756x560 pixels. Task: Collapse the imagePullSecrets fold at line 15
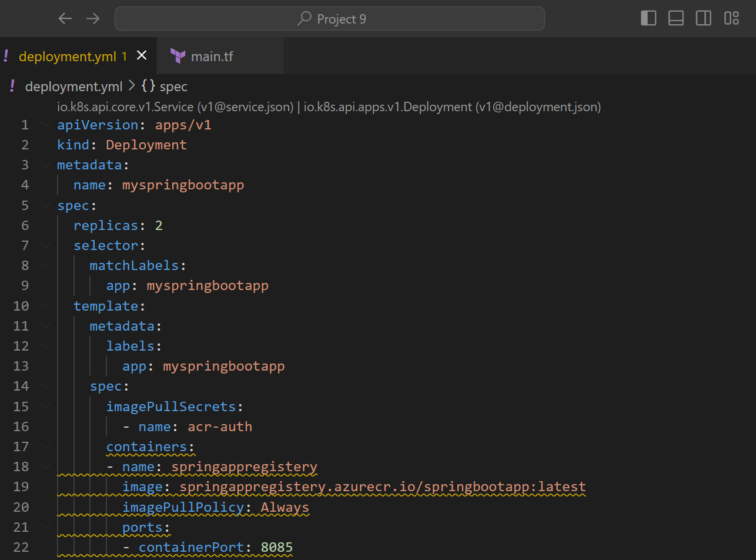45,406
